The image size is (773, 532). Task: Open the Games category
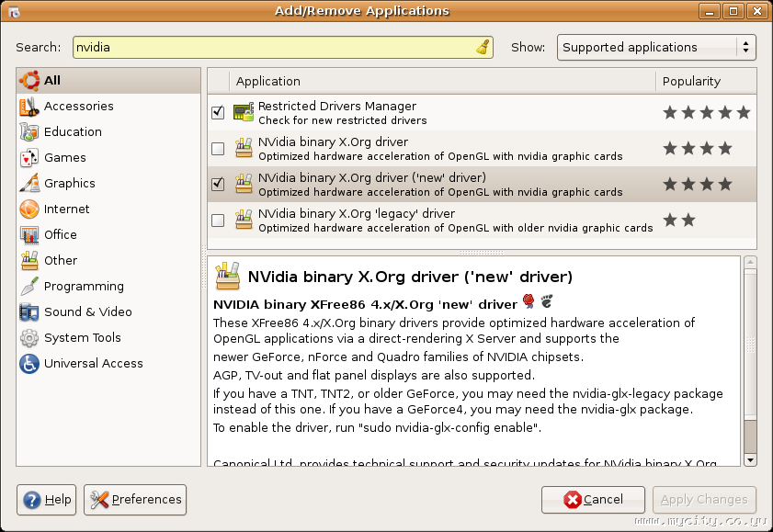108,158
